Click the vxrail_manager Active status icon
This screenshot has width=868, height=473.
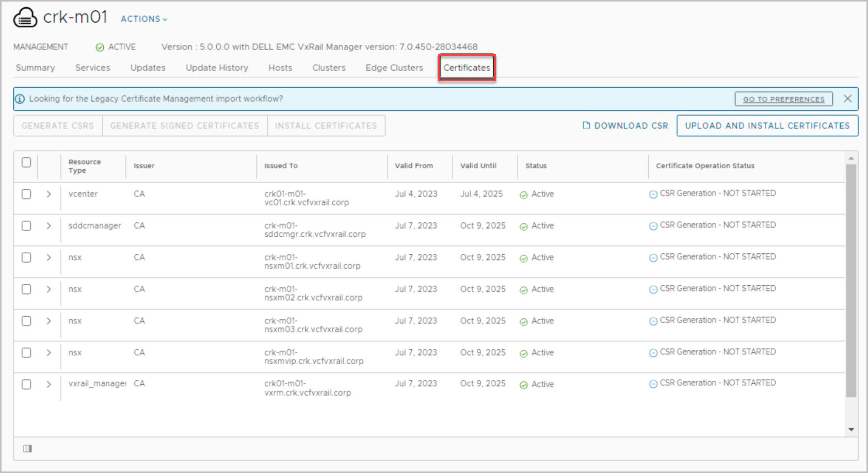[524, 385]
